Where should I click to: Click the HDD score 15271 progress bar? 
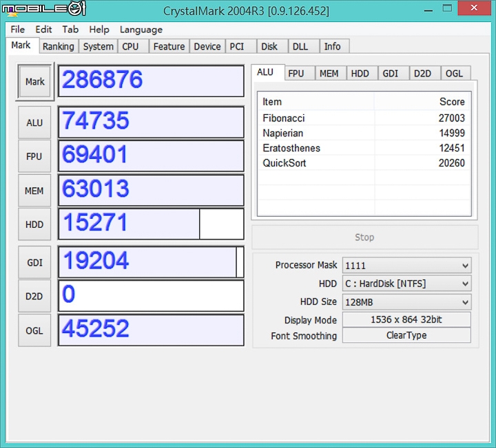click(x=151, y=224)
